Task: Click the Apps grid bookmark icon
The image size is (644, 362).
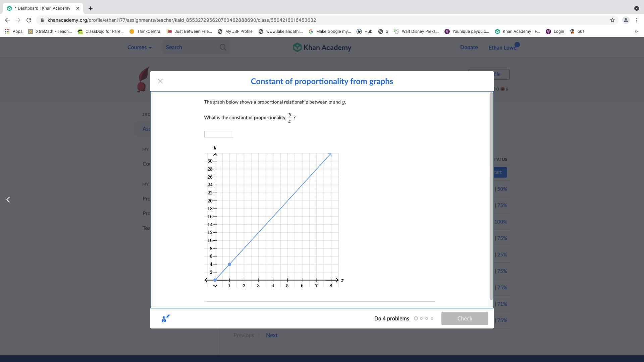Action: coord(7,32)
